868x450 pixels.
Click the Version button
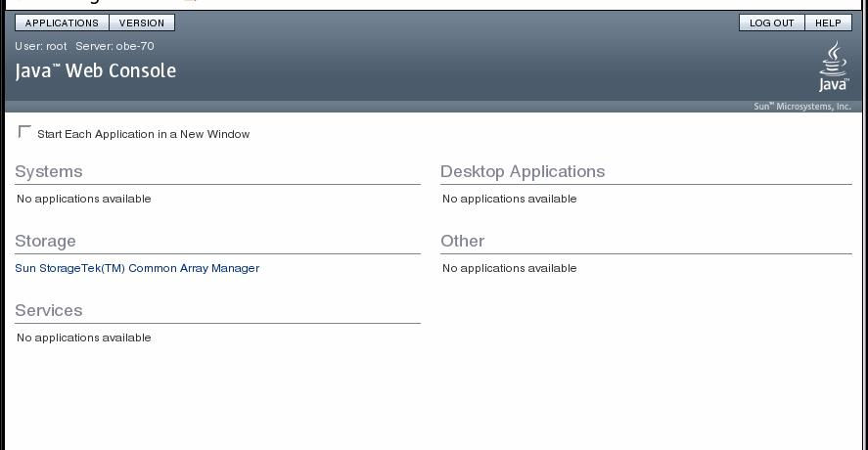[x=142, y=22]
